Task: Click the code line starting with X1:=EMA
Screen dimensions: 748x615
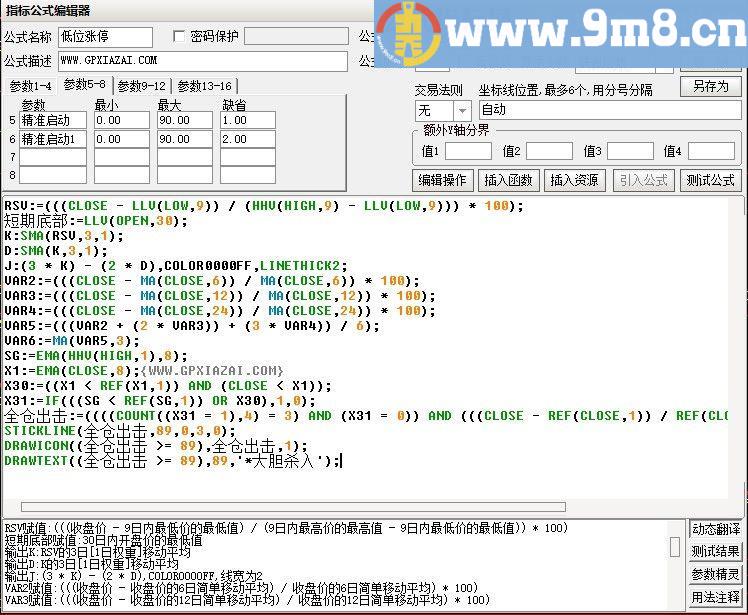Action: click(x=144, y=371)
